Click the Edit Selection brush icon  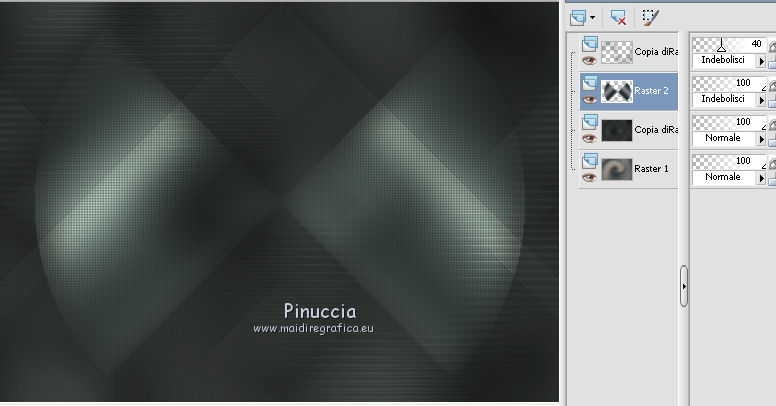(650, 18)
